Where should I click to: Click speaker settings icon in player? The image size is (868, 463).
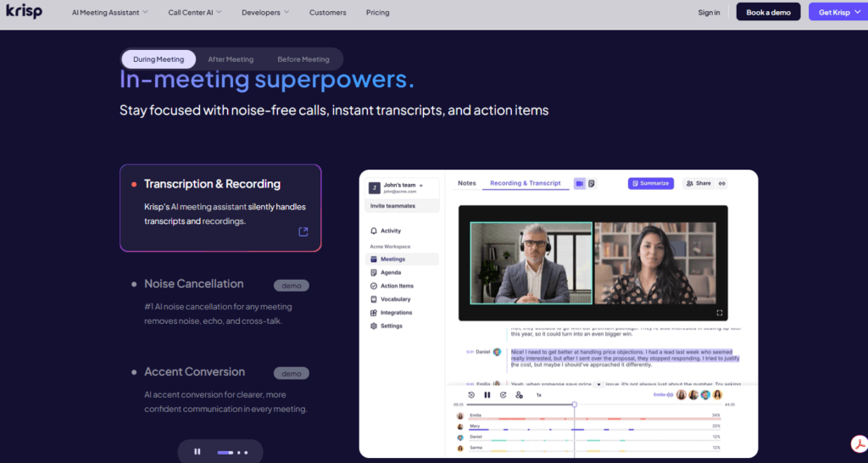(x=520, y=395)
